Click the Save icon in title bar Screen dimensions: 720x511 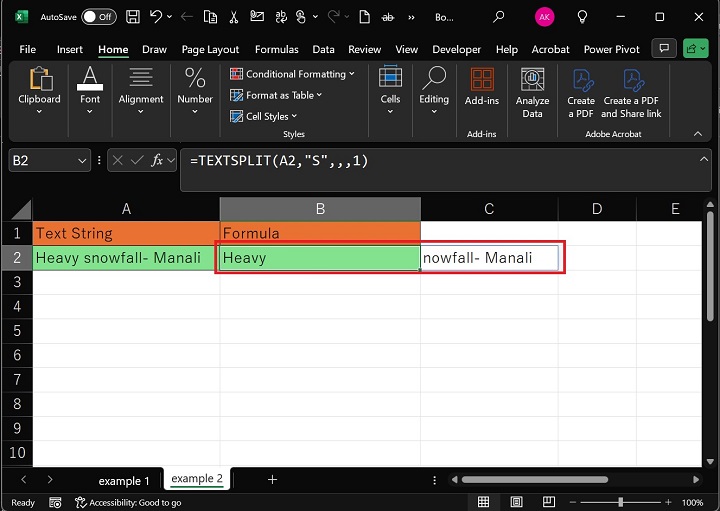[x=134, y=17]
